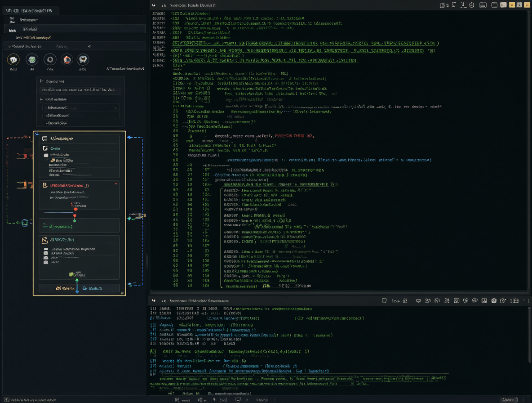Viewport: 532px width, 403px height.
Task: Click the shield icon in console toolbar
Action: 385,301
